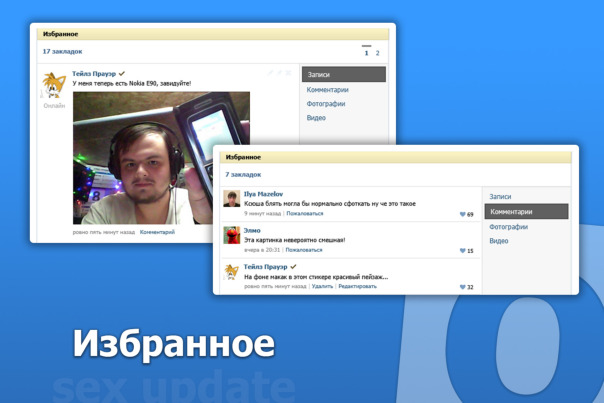Open Ilya Mazelov's avatar picture
Screen dimensions: 604x403
click(x=232, y=198)
